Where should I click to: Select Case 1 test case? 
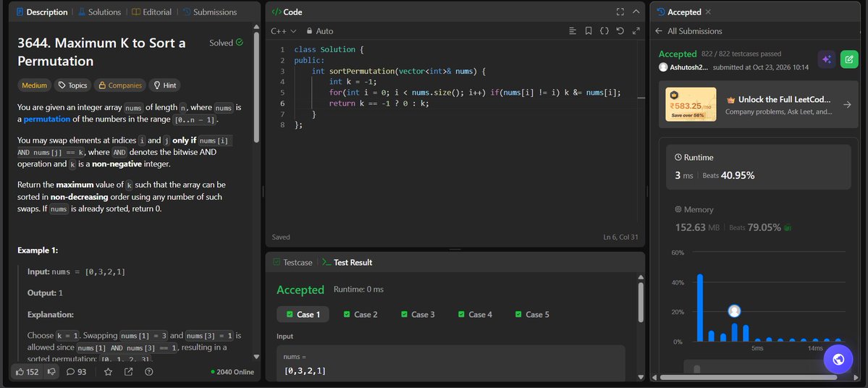click(x=303, y=314)
